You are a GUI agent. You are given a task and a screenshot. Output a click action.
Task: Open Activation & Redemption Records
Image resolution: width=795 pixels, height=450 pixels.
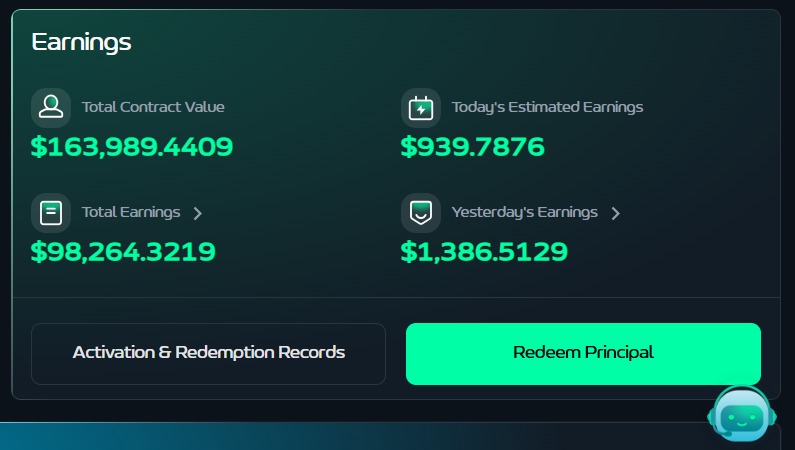pyautogui.click(x=208, y=354)
